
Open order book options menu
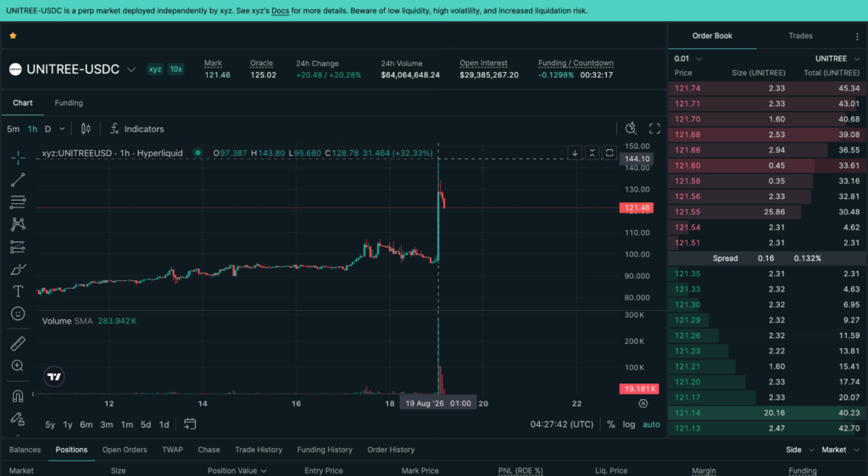coord(857,36)
